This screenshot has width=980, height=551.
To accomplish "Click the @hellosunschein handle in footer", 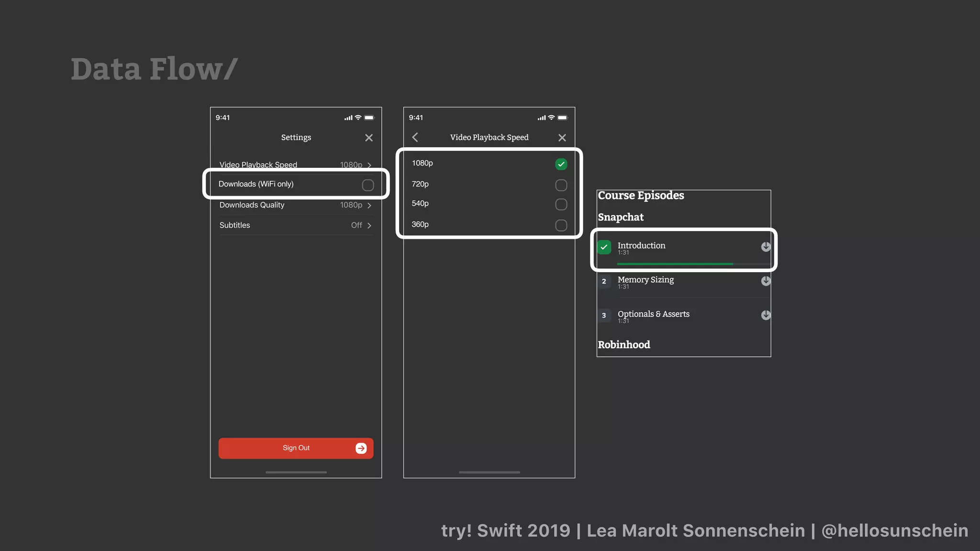I will [x=894, y=531].
